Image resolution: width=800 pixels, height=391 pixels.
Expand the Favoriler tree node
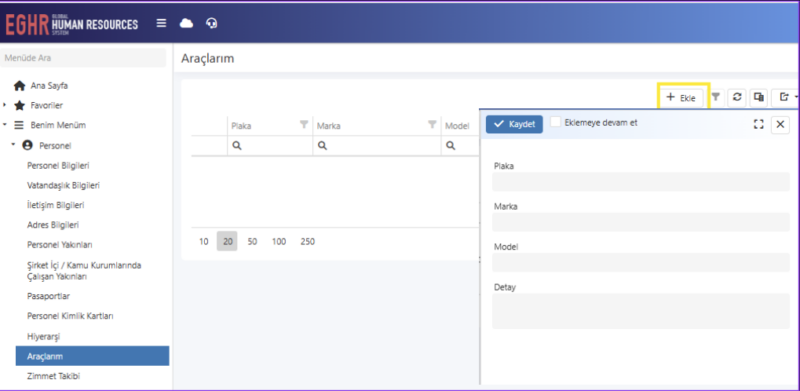click(5, 105)
